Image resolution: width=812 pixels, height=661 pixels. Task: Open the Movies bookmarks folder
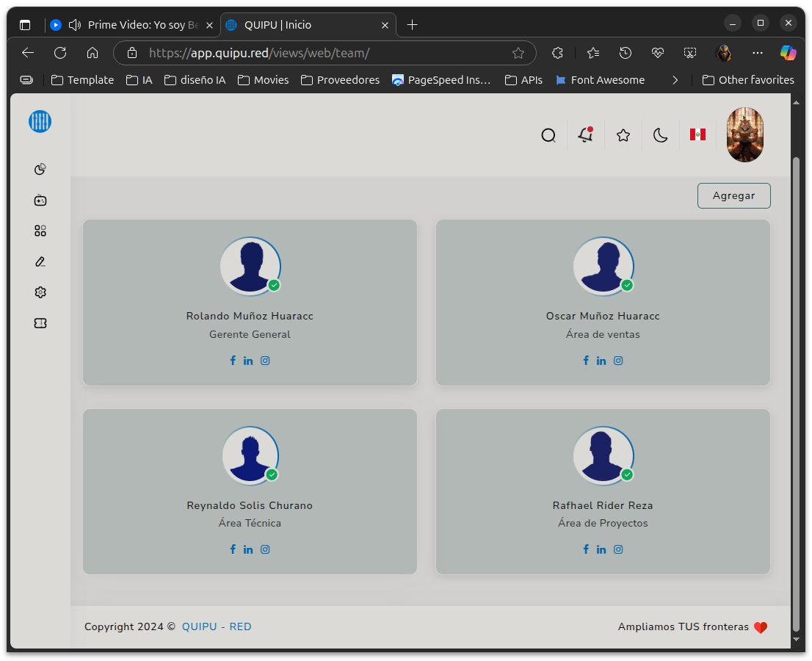263,80
